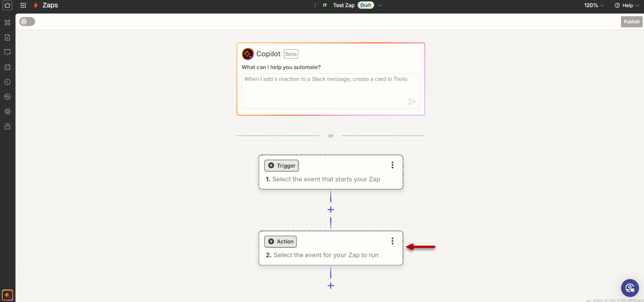This screenshot has height=302, width=644.
Task: Click the Copilot heading text
Action: point(268,54)
